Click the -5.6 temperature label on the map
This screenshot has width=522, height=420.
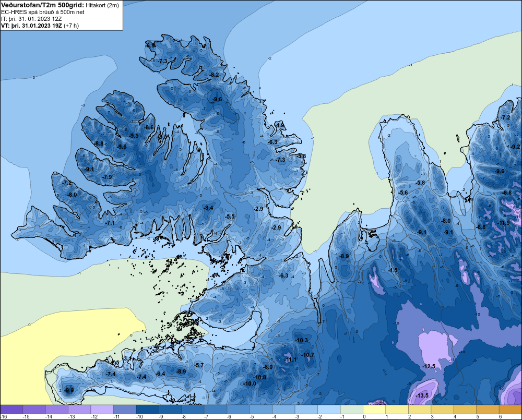[x=403, y=193]
